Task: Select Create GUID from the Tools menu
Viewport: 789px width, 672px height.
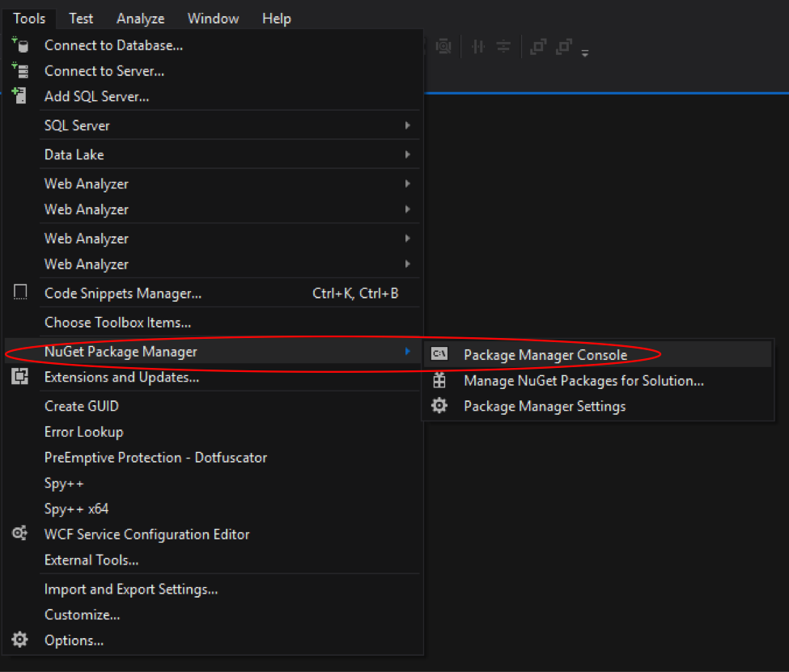Action: (82, 406)
